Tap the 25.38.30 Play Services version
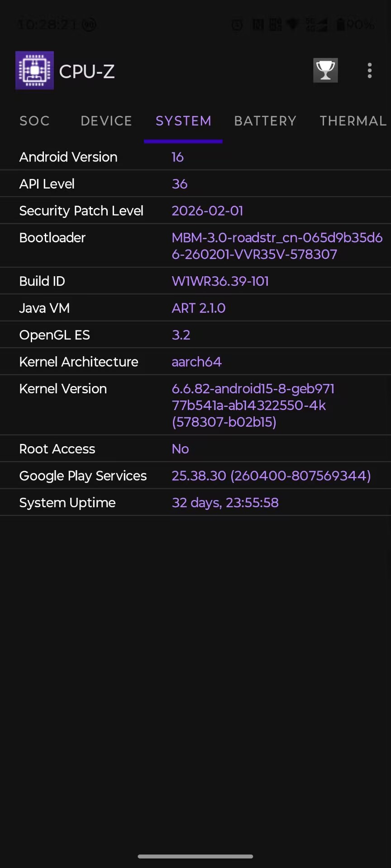The image size is (391, 868). click(271, 476)
